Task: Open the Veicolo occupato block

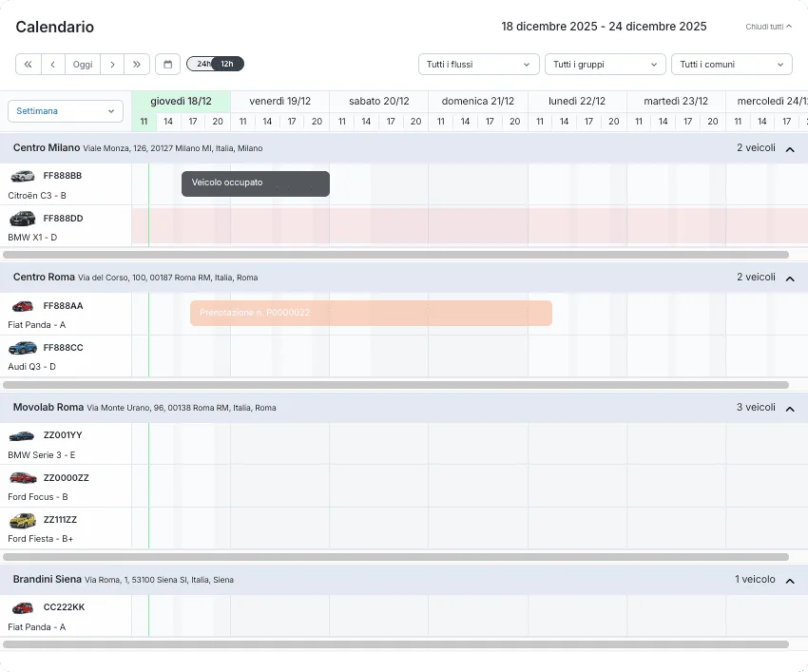Action: (x=256, y=183)
